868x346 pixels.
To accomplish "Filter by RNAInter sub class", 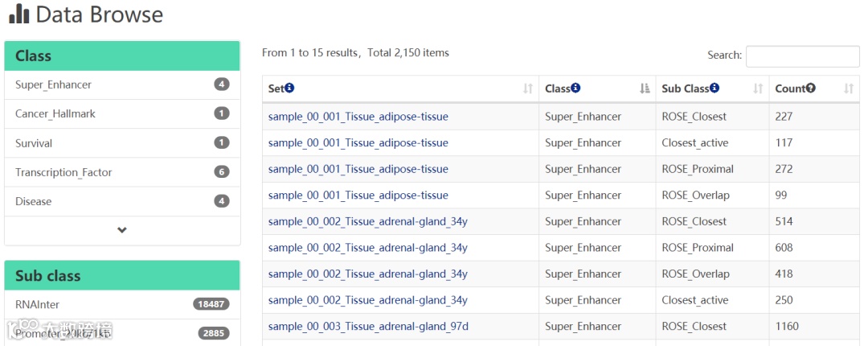I will tap(37, 304).
